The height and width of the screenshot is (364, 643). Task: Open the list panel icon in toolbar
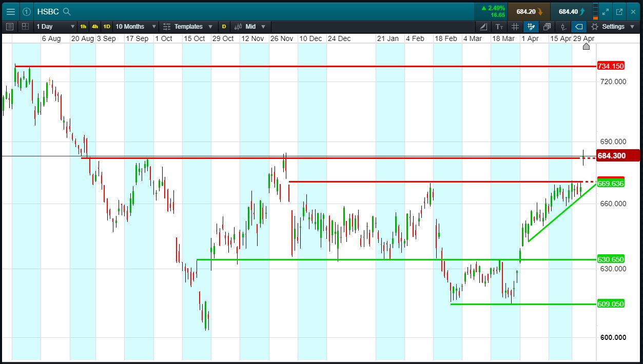tap(10, 26)
